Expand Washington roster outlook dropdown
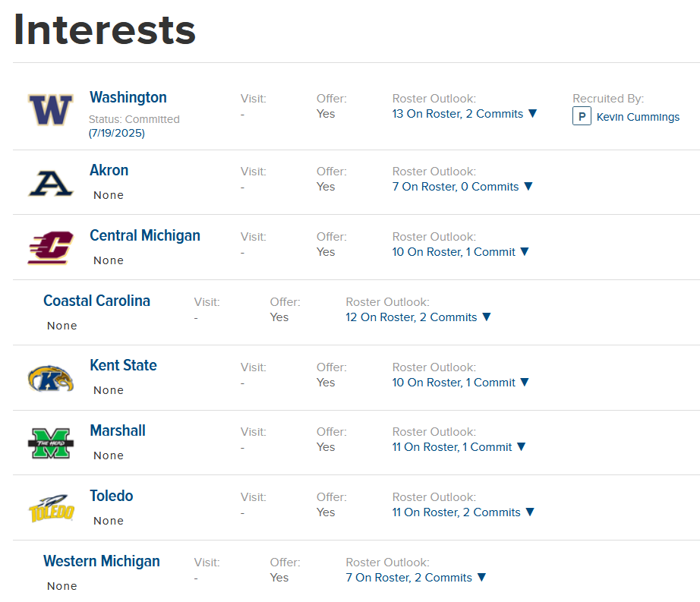Viewport: 700px width, 602px height. tap(532, 114)
